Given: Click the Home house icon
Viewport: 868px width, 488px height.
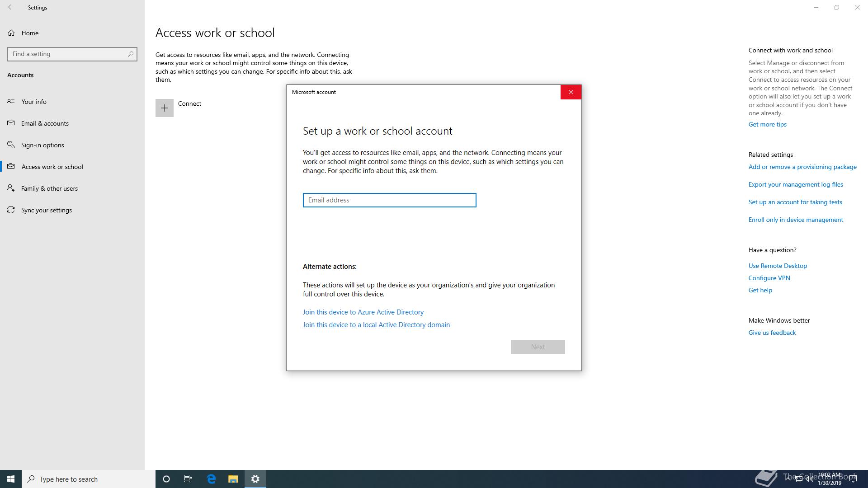Looking at the screenshot, I should pos(11,33).
